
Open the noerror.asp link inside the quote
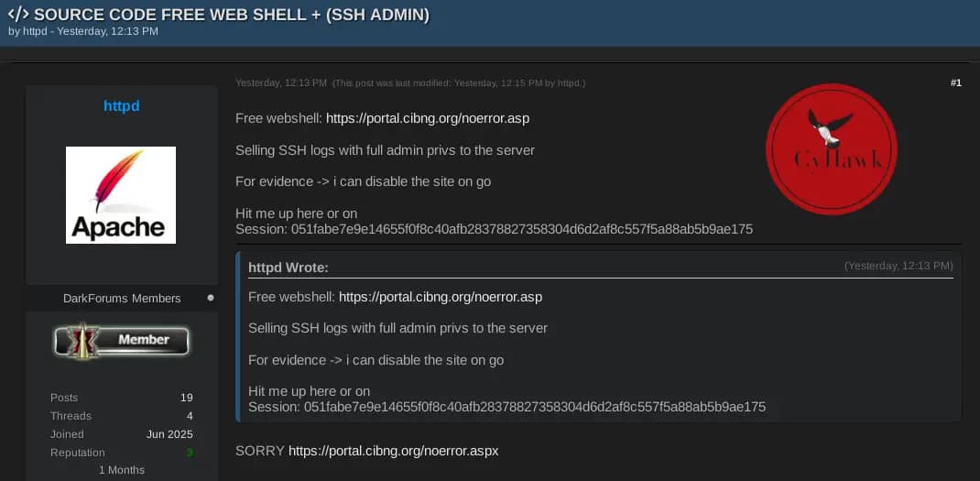point(441,297)
